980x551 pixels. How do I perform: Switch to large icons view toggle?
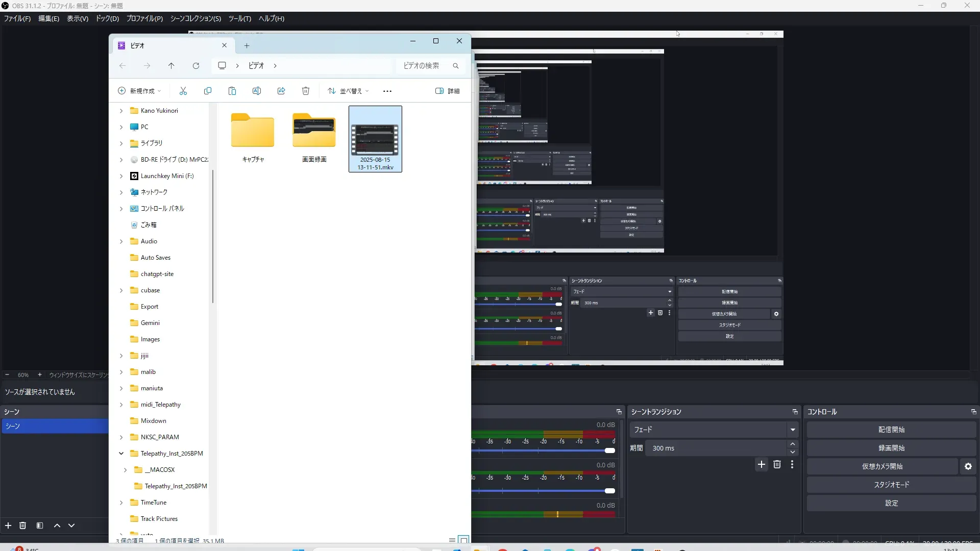463,540
